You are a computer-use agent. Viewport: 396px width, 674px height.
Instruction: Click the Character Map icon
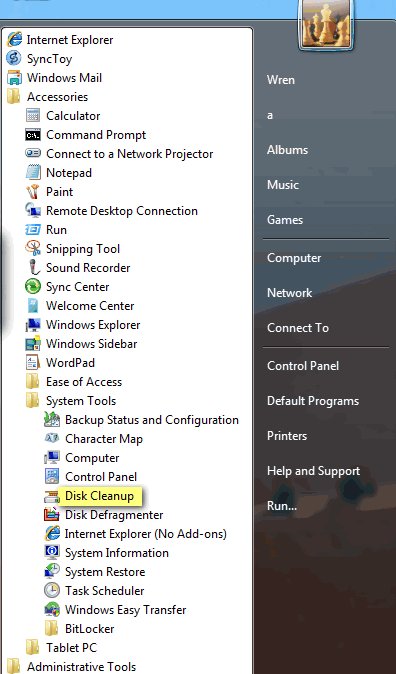coord(52,438)
